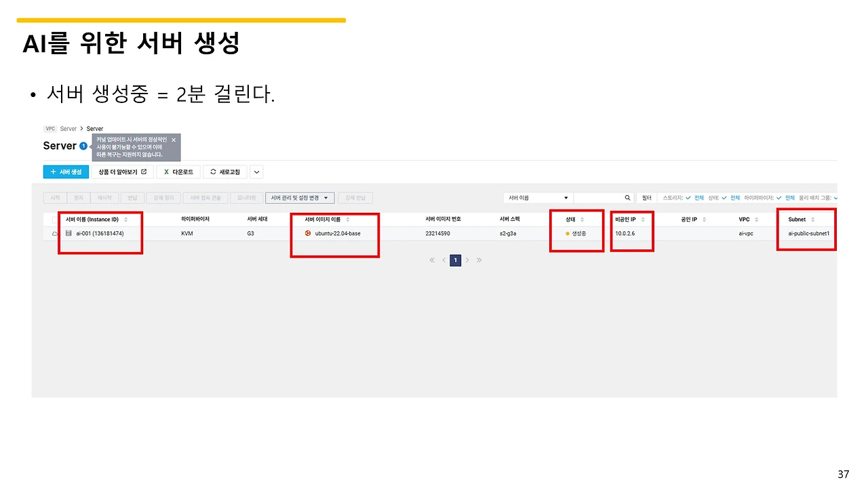Viewport: 868px width, 488px height.
Task: Go to previous page with left arrow
Action: [x=444, y=260]
